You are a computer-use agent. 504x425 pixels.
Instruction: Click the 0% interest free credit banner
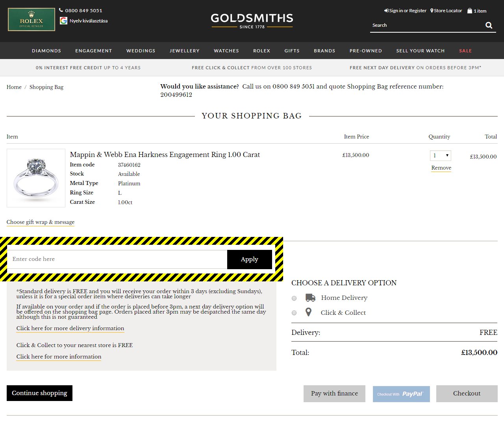click(88, 68)
